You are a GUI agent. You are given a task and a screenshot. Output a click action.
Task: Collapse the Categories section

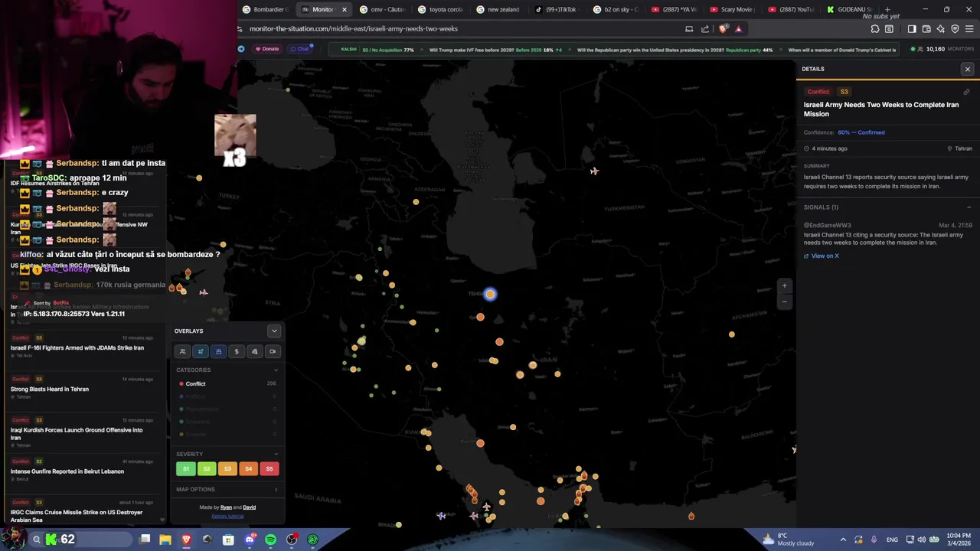click(276, 370)
